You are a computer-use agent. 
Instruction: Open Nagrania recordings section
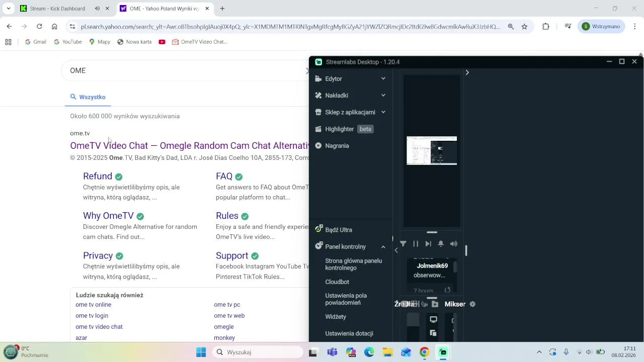point(332,146)
